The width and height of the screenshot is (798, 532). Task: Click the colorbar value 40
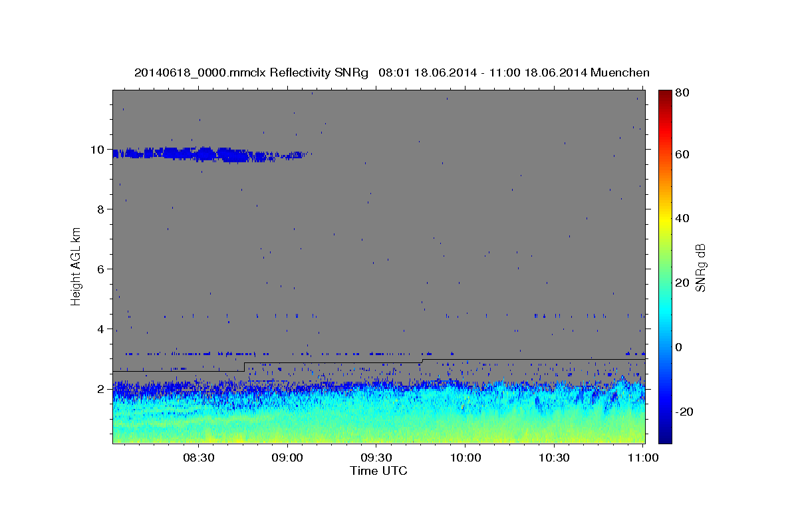[682, 218]
